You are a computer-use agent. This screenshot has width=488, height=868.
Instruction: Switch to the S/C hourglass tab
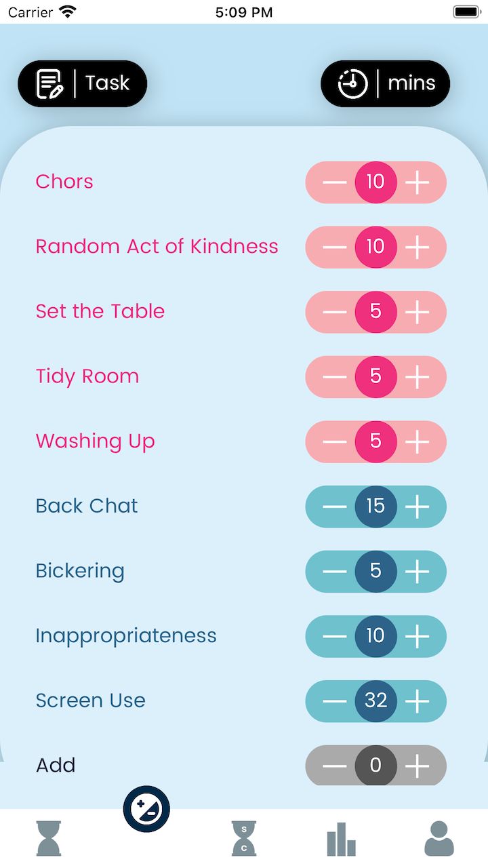[244, 838]
